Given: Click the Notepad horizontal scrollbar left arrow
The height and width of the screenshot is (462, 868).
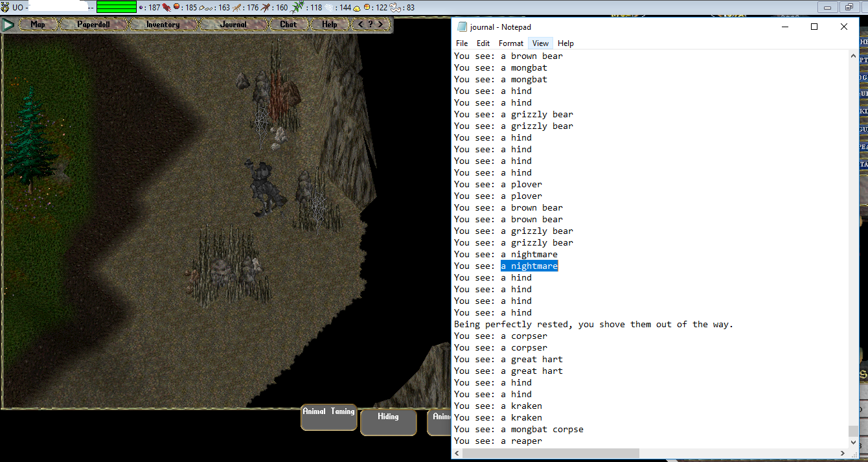Looking at the screenshot, I should [457, 453].
